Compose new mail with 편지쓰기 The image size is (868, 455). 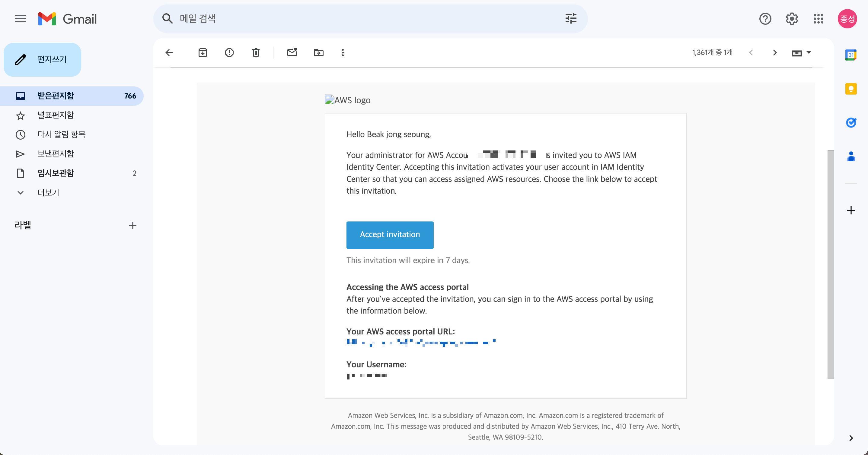pyautogui.click(x=43, y=60)
